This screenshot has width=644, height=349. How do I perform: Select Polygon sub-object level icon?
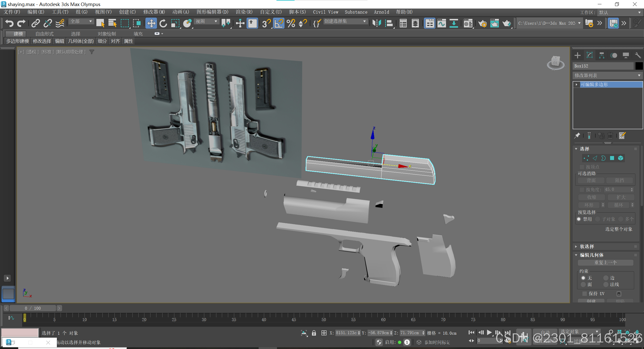[612, 158]
